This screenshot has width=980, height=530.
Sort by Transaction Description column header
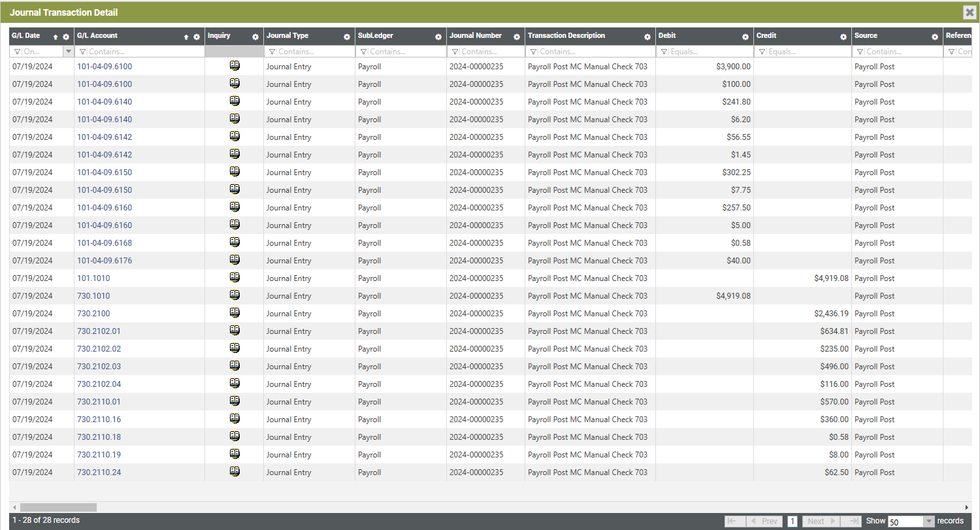(x=566, y=36)
